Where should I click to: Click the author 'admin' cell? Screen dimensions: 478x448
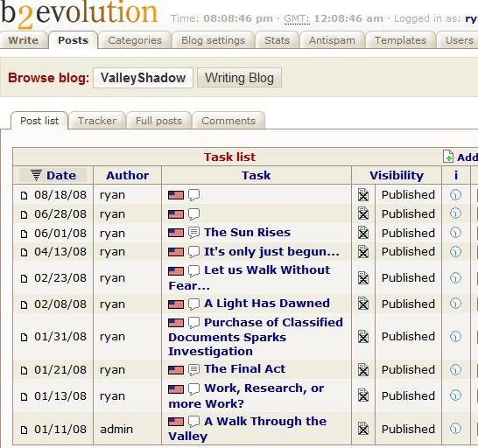click(x=116, y=429)
